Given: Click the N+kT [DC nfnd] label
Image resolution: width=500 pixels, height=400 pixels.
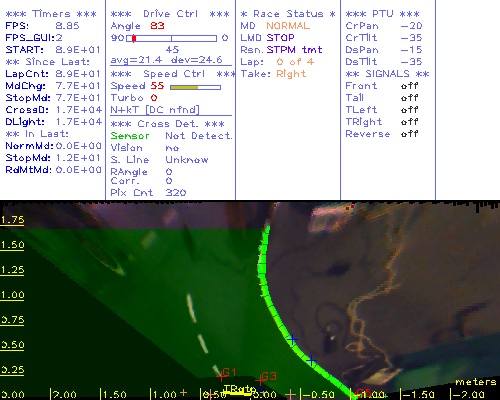Looking at the screenshot, I should click(155, 110).
